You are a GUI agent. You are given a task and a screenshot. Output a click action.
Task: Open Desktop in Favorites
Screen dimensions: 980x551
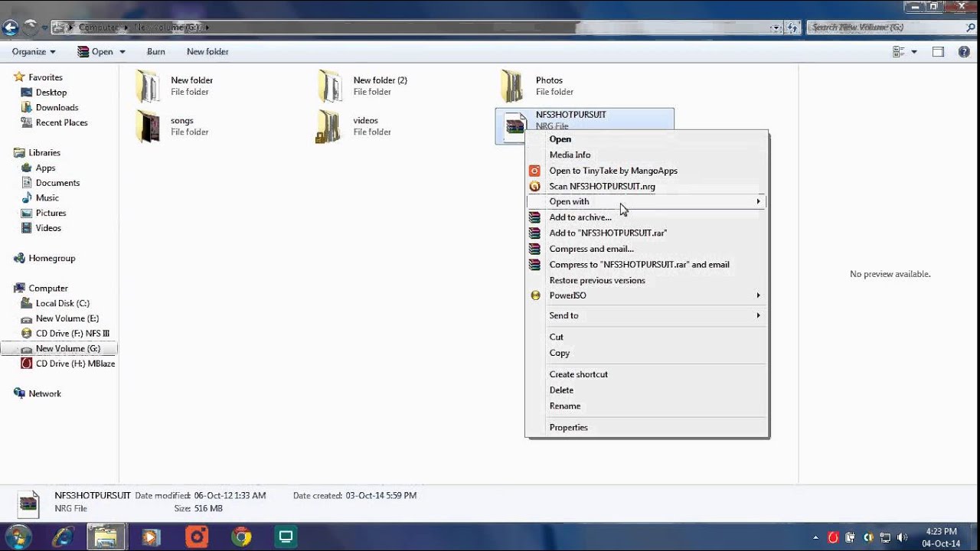click(x=51, y=93)
